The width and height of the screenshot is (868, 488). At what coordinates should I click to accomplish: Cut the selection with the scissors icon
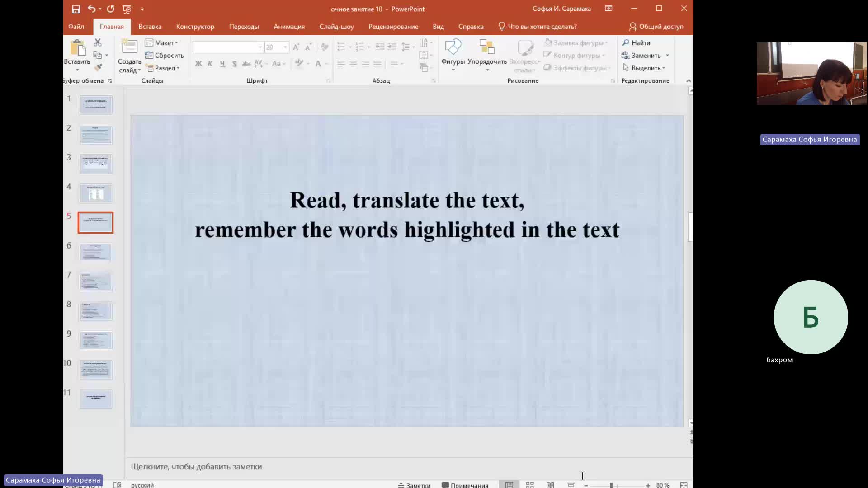click(98, 42)
